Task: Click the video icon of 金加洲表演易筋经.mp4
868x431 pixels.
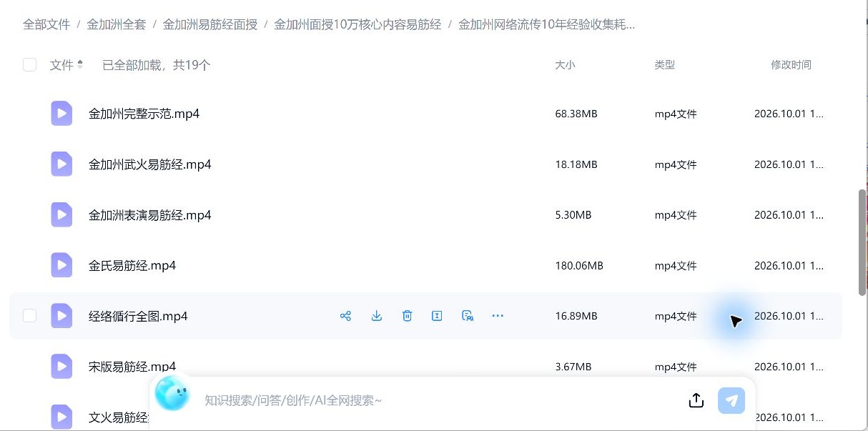Action: point(61,215)
